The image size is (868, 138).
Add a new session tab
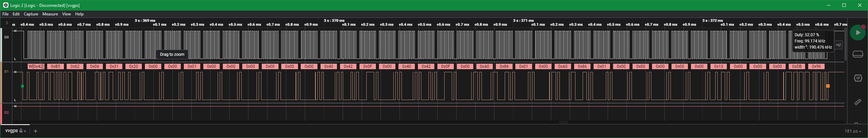(x=35, y=131)
